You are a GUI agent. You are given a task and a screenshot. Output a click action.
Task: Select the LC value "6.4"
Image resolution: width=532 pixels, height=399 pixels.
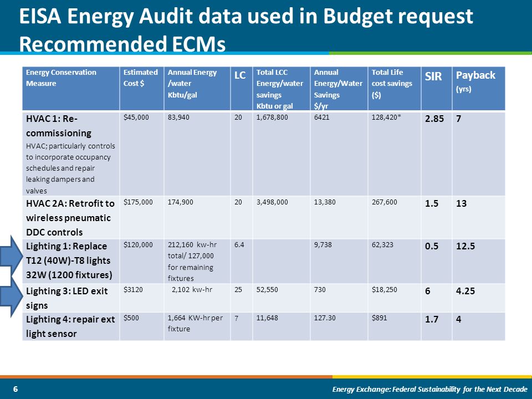[x=239, y=245]
